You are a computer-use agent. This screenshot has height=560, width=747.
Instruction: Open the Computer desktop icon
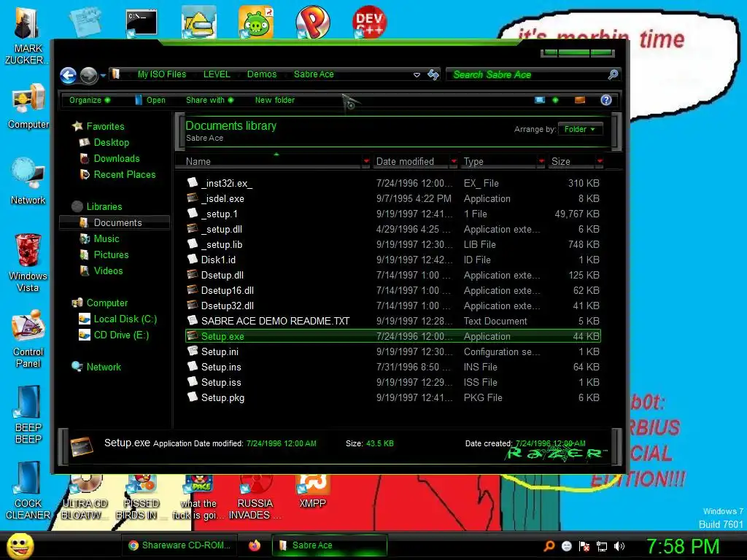click(x=28, y=106)
